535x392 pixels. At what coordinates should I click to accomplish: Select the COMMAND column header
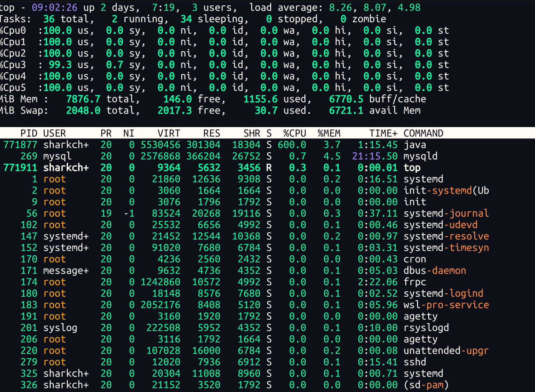pos(423,133)
